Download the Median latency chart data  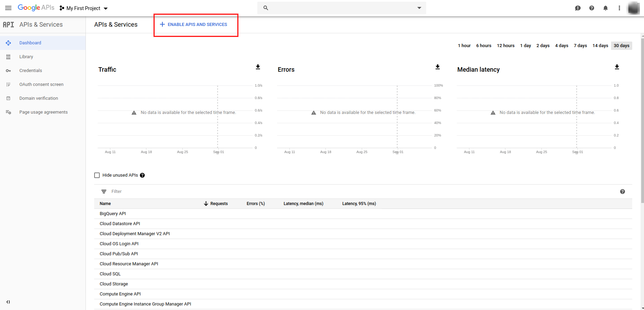[x=617, y=67]
